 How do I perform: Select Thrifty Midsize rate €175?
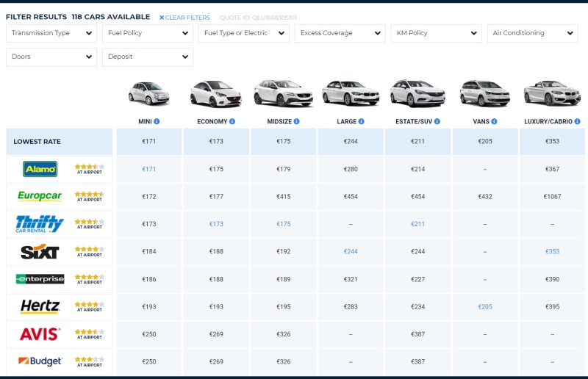284,224
